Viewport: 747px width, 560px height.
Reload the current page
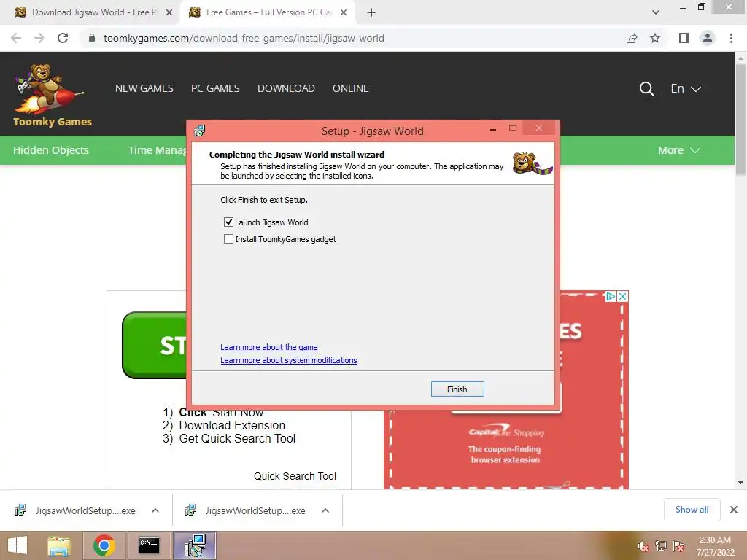pyautogui.click(x=63, y=38)
